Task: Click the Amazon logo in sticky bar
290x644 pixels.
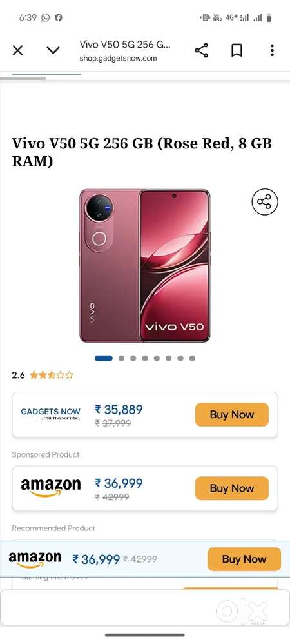Action: pos(35,559)
